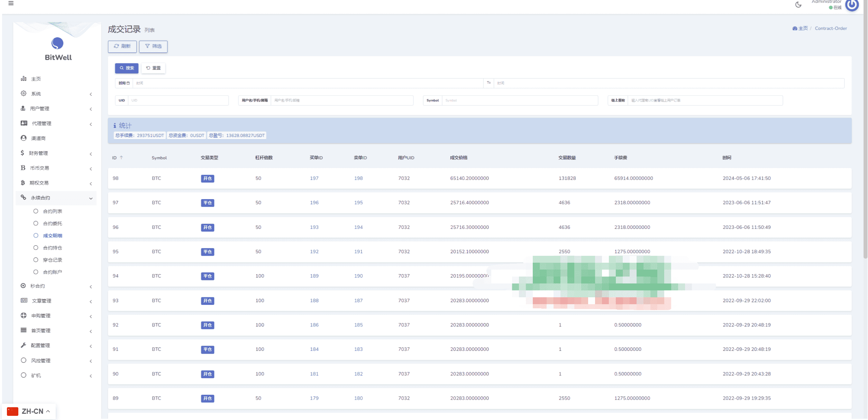Click the 渠道商 profile icon
Image resolution: width=868 pixels, height=420 pixels.
24,138
